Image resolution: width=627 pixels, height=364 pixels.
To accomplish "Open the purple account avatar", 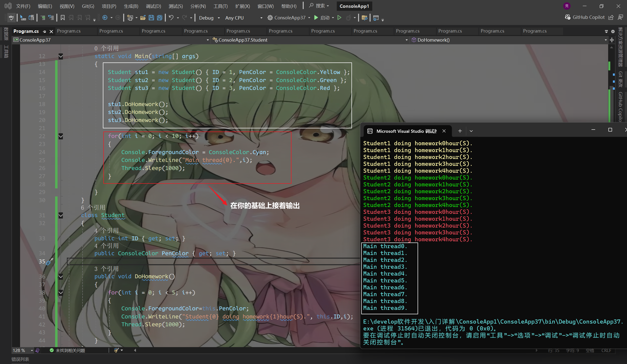I will (567, 6).
